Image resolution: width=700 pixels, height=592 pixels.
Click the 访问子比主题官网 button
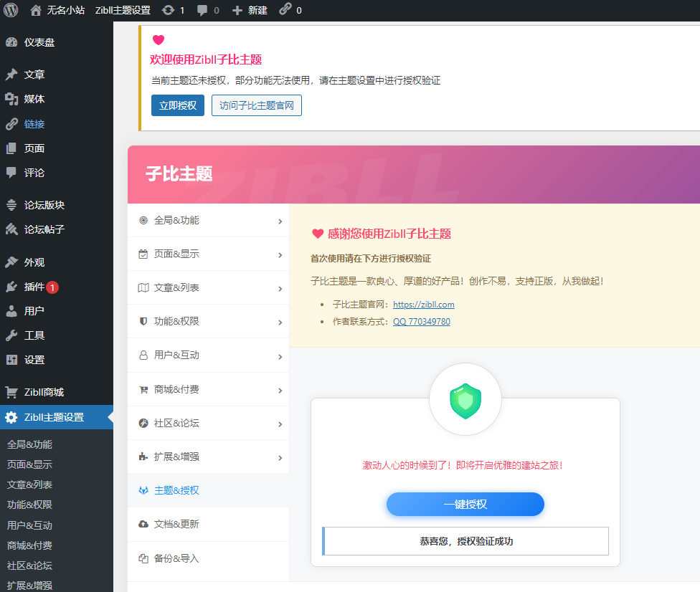coord(257,105)
